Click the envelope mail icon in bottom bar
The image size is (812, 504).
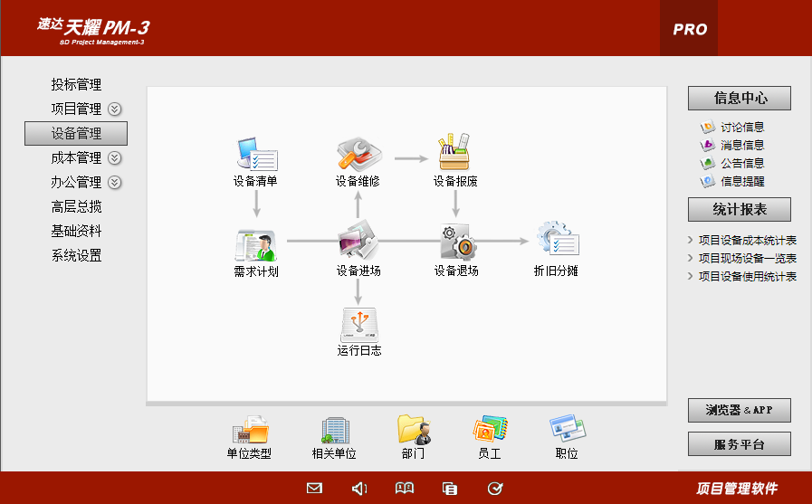coord(314,489)
